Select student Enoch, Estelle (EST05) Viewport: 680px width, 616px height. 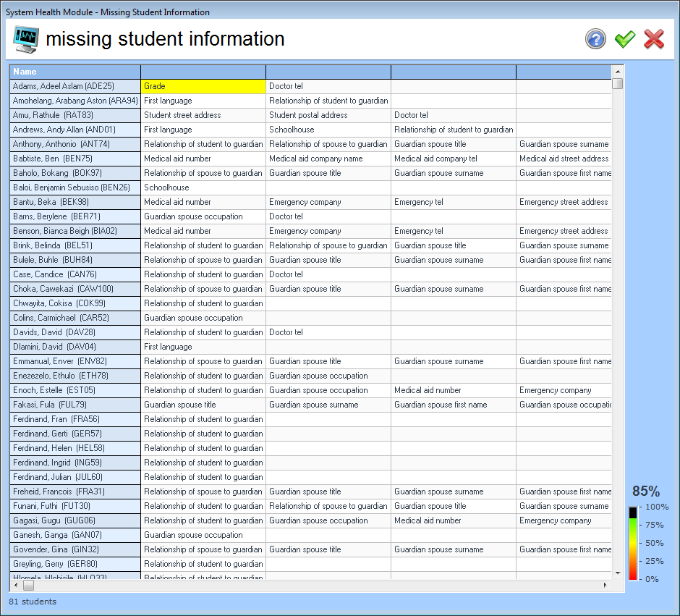click(x=75, y=390)
